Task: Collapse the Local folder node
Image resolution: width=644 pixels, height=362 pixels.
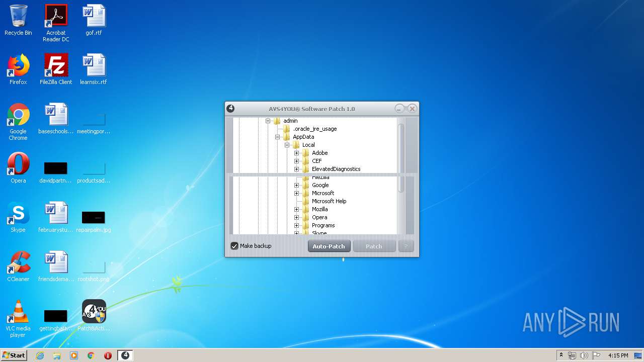Action: point(287,145)
